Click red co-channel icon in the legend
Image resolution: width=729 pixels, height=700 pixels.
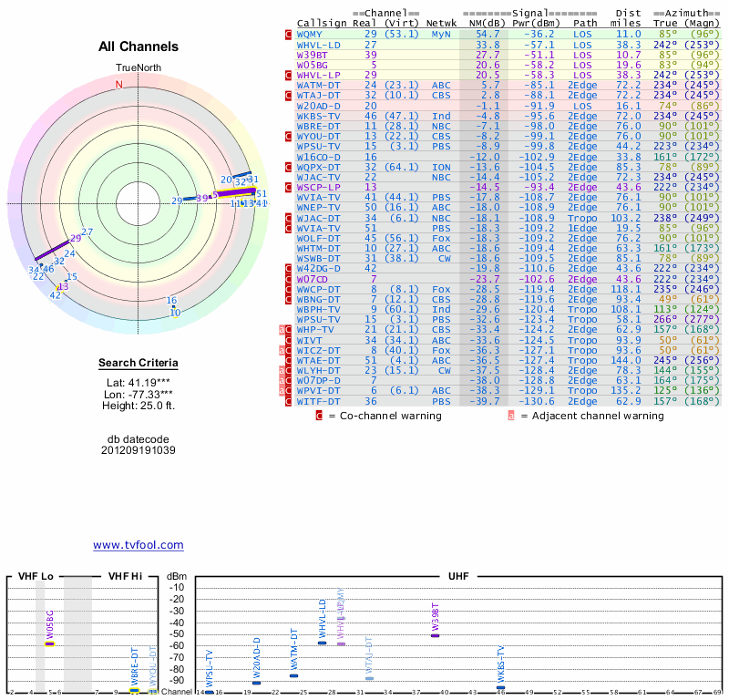point(318,416)
